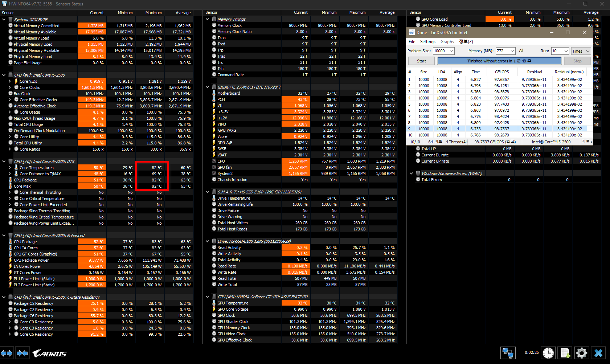Click the expand sensor columns arrows icon

click(x=7, y=353)
